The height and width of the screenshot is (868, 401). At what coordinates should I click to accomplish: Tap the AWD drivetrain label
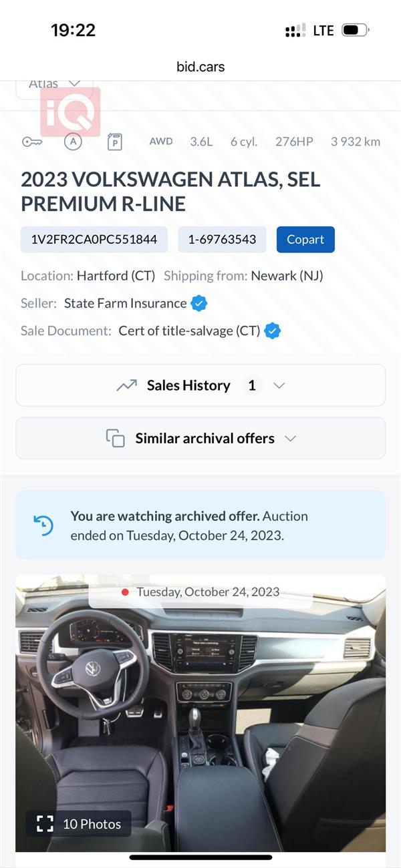161,142
